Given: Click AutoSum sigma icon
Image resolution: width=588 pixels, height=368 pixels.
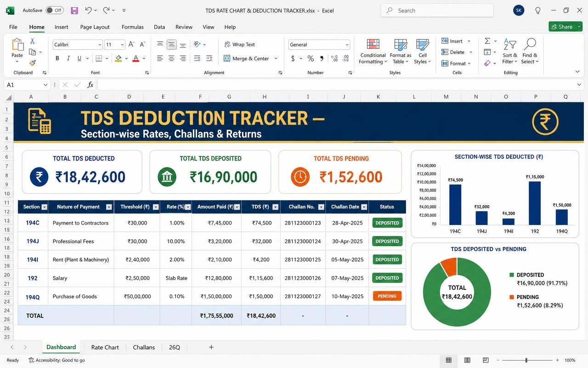Looking at the screenshot, I should 487,41.
